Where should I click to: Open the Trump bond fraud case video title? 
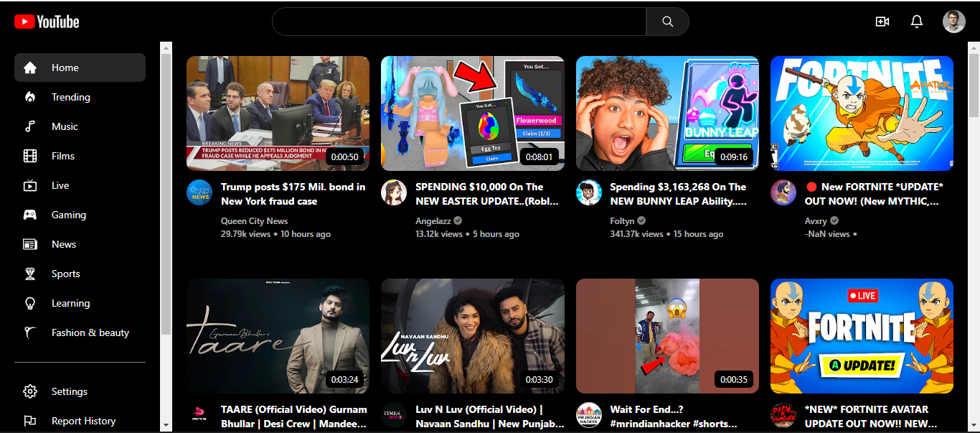pos(293,194)
